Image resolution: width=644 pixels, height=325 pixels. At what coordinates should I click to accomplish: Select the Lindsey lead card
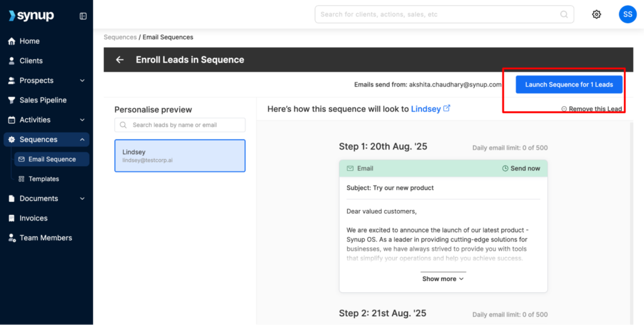coord(180,156)
